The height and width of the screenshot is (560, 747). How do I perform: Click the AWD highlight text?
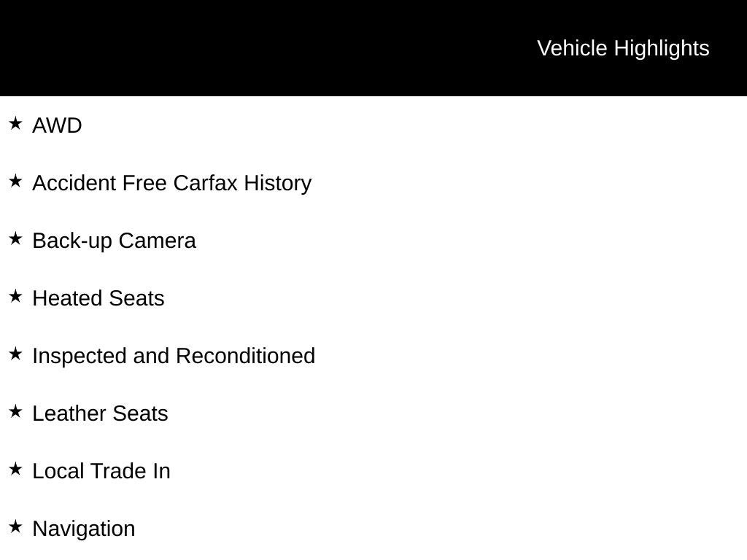57,125
